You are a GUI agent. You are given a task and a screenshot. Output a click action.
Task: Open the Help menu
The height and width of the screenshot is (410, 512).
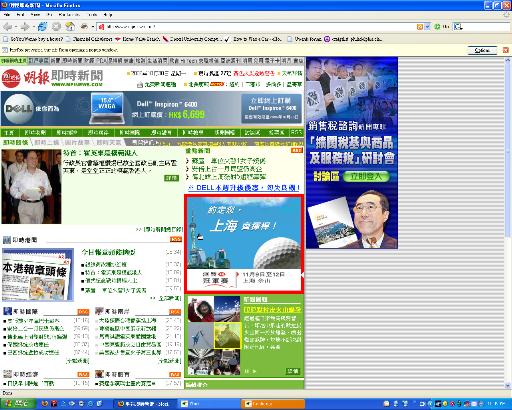tap(107, 15)
